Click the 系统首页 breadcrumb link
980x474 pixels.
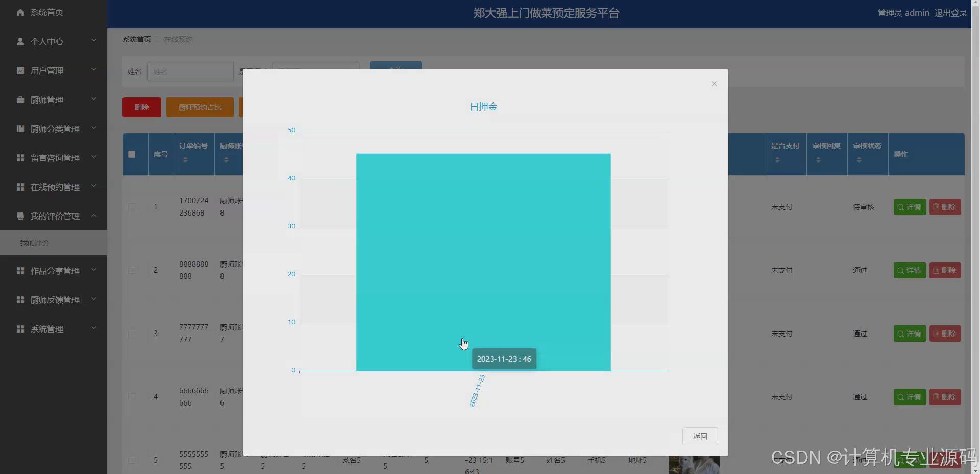click(x=137, y=39)
